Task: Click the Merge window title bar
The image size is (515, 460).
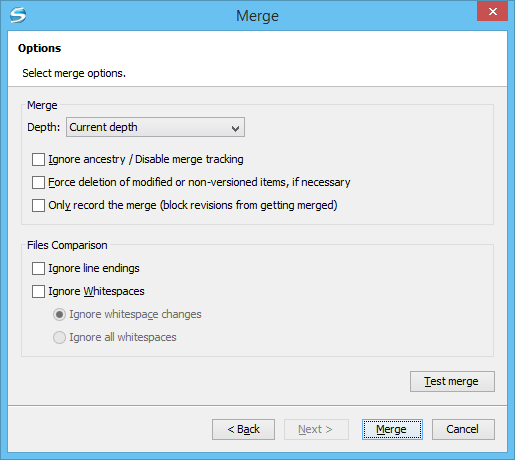Action: point(257,16)
